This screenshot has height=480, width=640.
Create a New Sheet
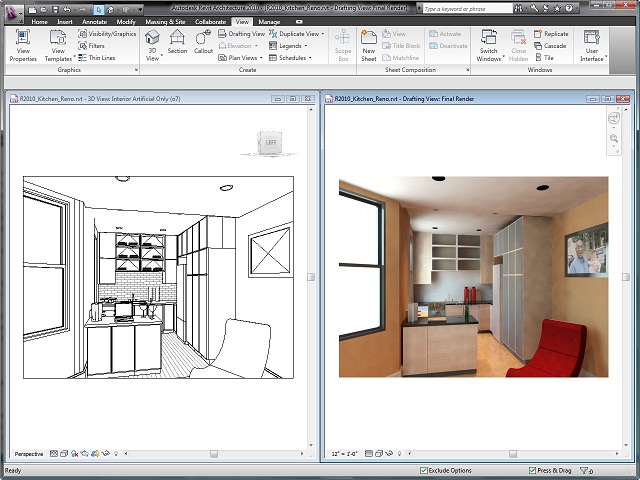[x=369, y=46]
